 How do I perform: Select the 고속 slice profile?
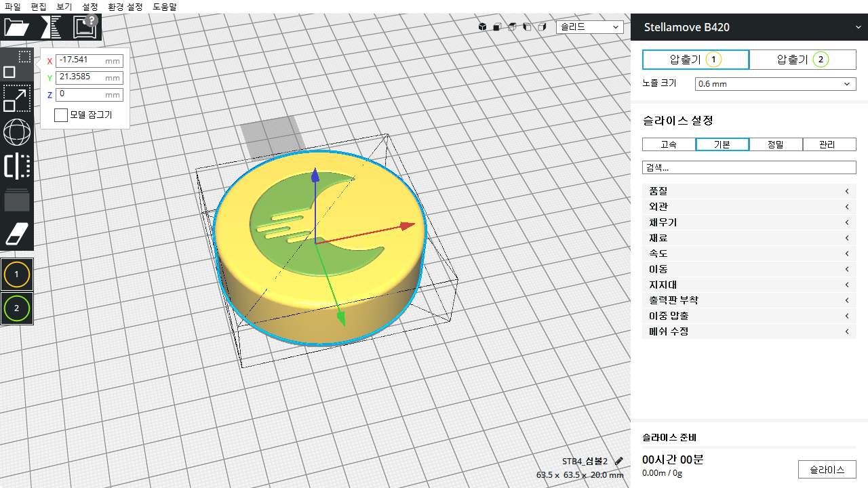pos(669,144)
